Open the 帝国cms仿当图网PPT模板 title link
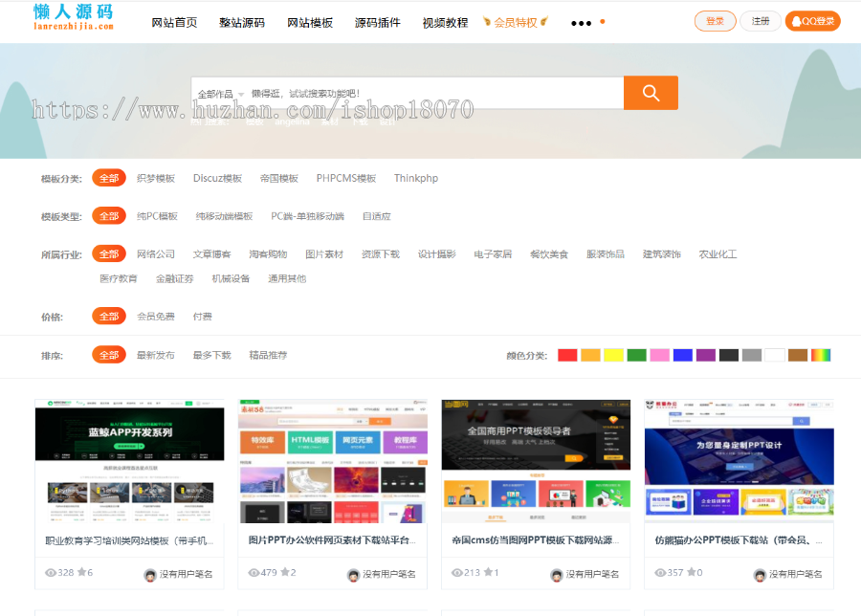 (534, 539)
